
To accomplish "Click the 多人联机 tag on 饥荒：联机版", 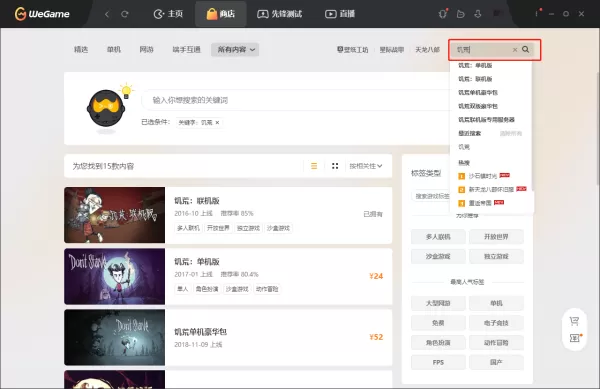I will (188, 228).
